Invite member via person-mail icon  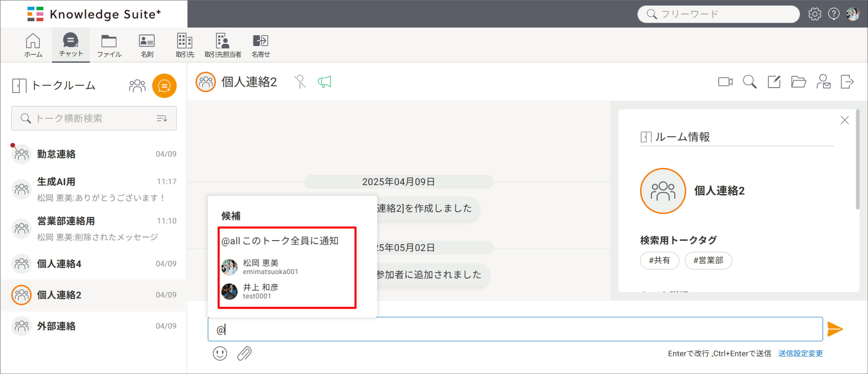(823, 82)
